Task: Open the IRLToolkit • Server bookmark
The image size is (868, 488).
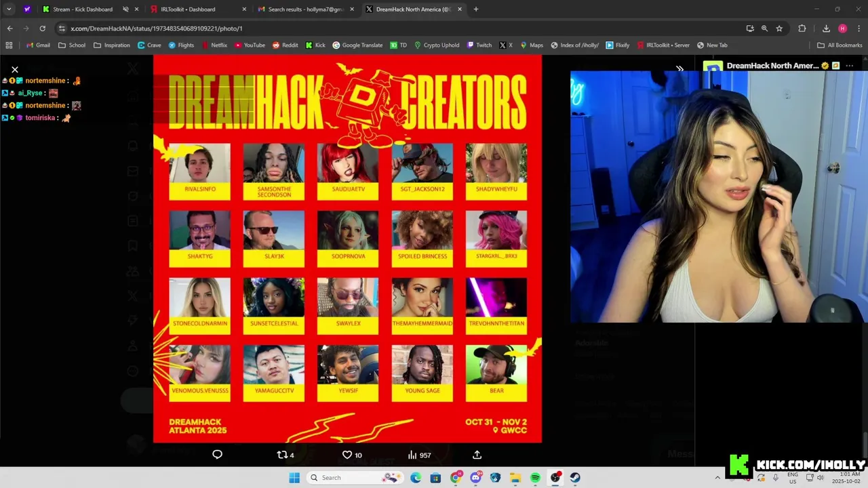Action: pyautogui.click(x=663, y=45)
